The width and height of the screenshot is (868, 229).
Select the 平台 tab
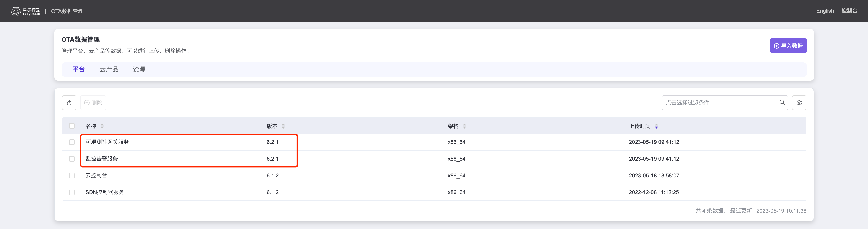coord(78,69)
